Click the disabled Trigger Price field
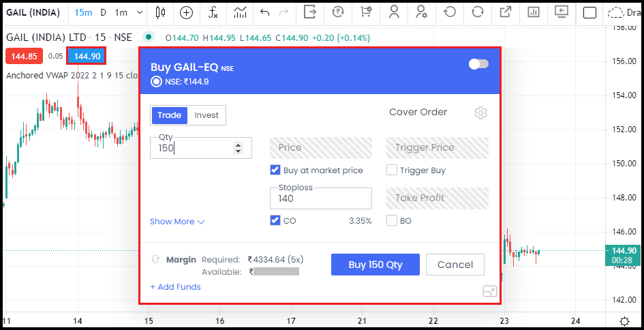This screenshot has width=644, height=330. [438, 147]
